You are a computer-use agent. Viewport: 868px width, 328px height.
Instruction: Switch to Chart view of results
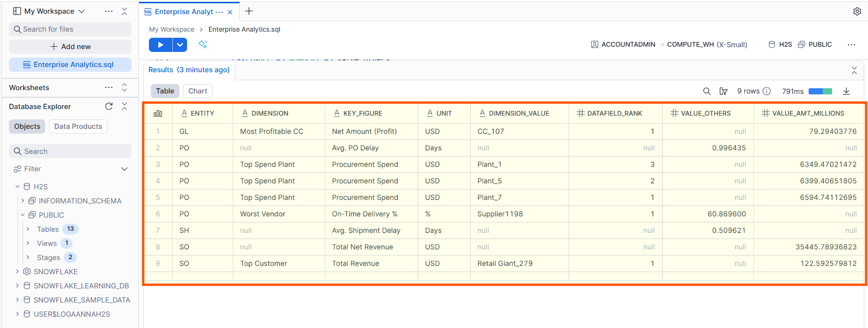pos(197,91)
